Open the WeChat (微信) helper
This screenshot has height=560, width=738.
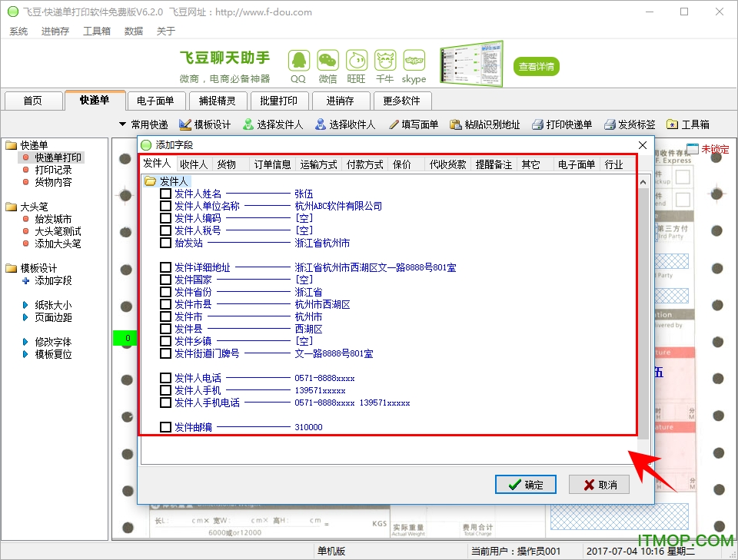point(327,58)
